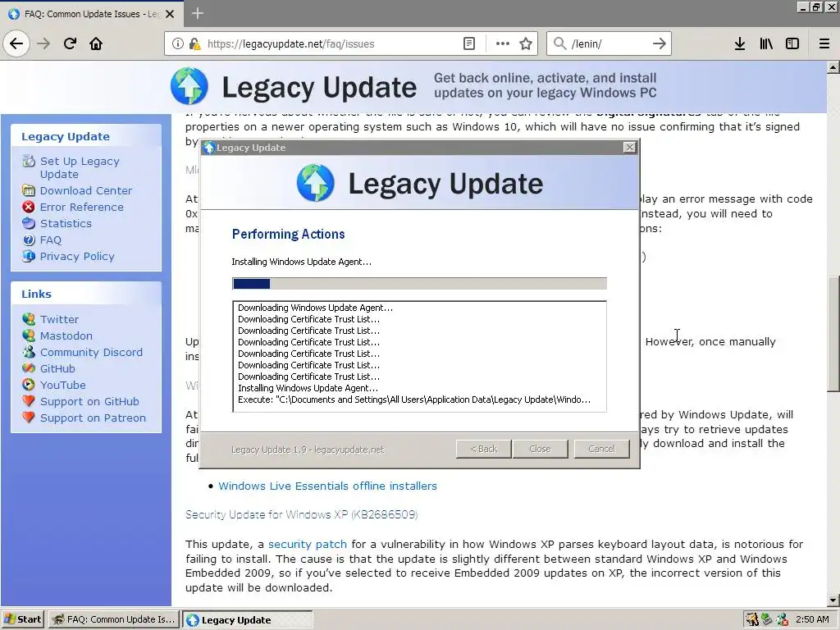Open the Downloads toolbar button
The image size is (840, 630).
[740, 44]
